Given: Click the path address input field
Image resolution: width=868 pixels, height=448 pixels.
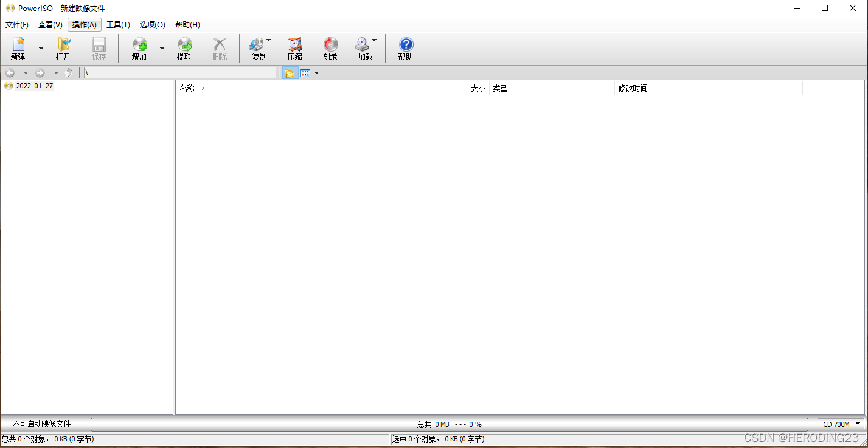Looking at the screenshot, I should (180, 73).
